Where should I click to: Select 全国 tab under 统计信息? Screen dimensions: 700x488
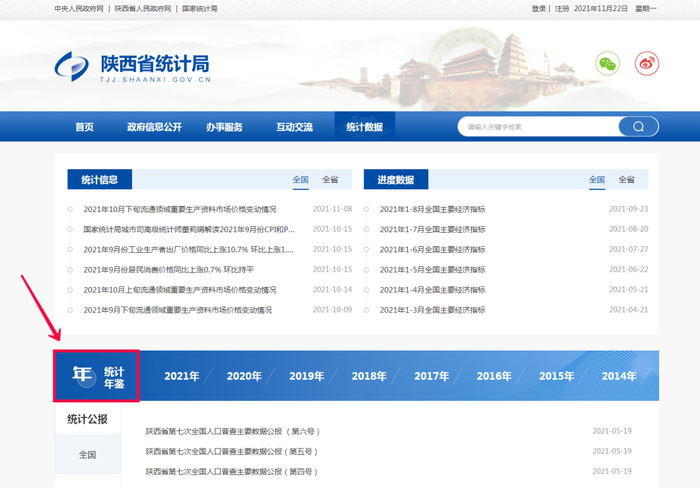pos(301,180)
